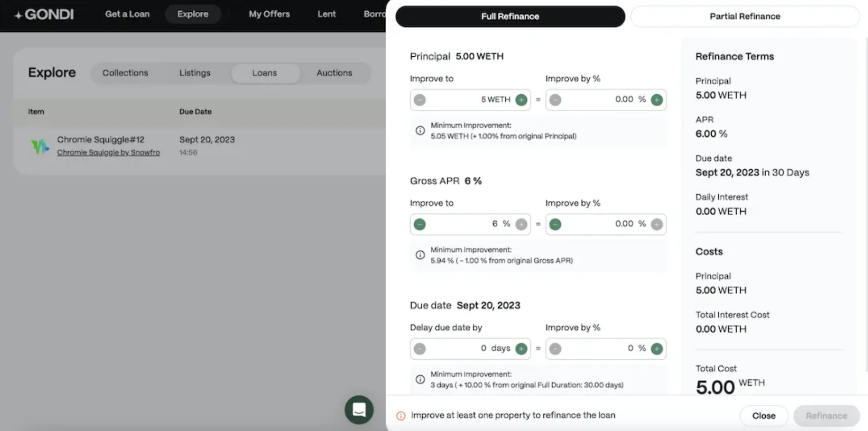Click Gross APR minimum improvement info icon
Viewport: 868px width, 431px height.
420,255
